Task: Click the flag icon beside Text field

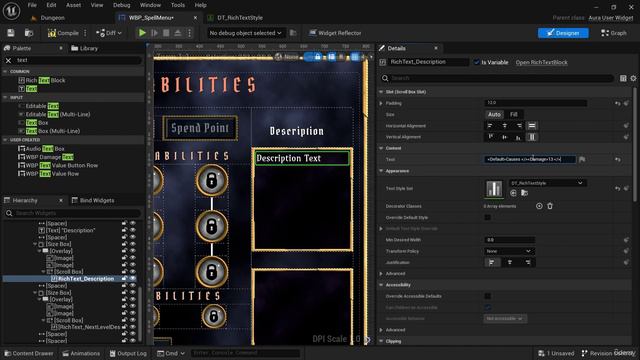Action: click(582, 160)
